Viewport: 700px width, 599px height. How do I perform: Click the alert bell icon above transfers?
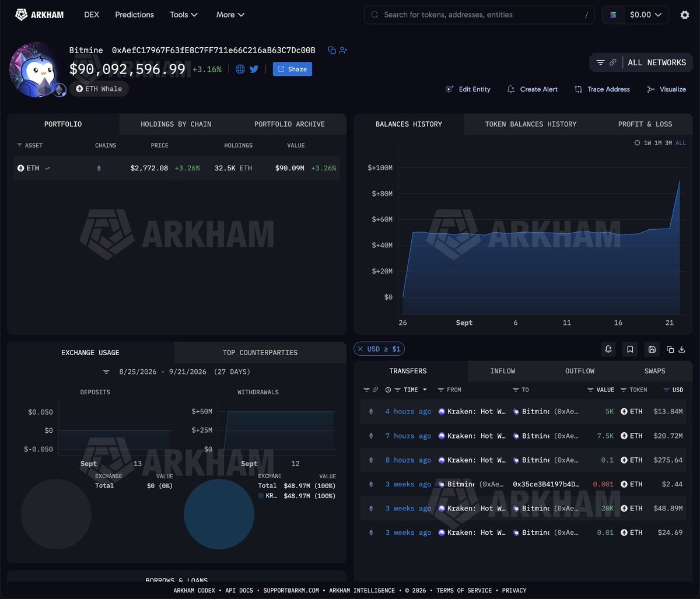coord(608,349)
